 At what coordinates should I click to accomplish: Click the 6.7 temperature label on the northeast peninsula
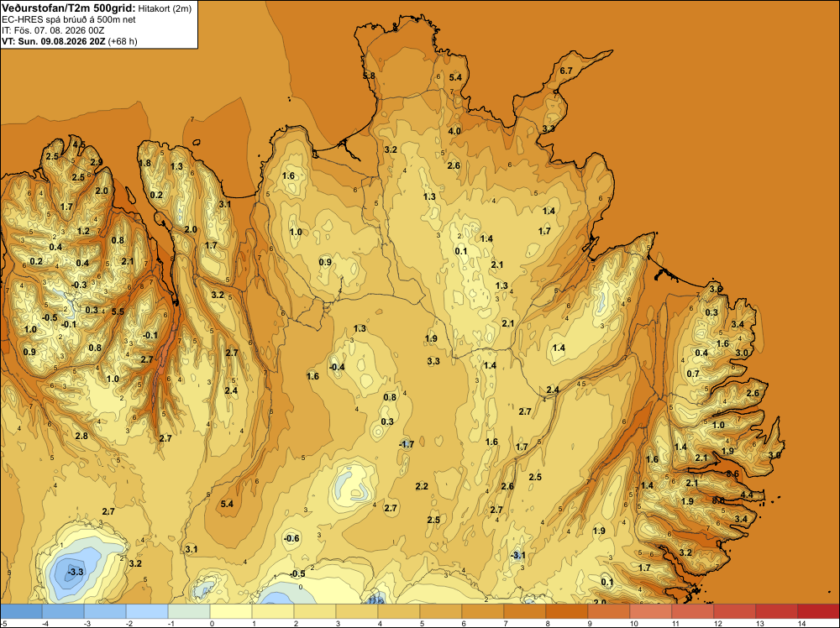(566, 71)
